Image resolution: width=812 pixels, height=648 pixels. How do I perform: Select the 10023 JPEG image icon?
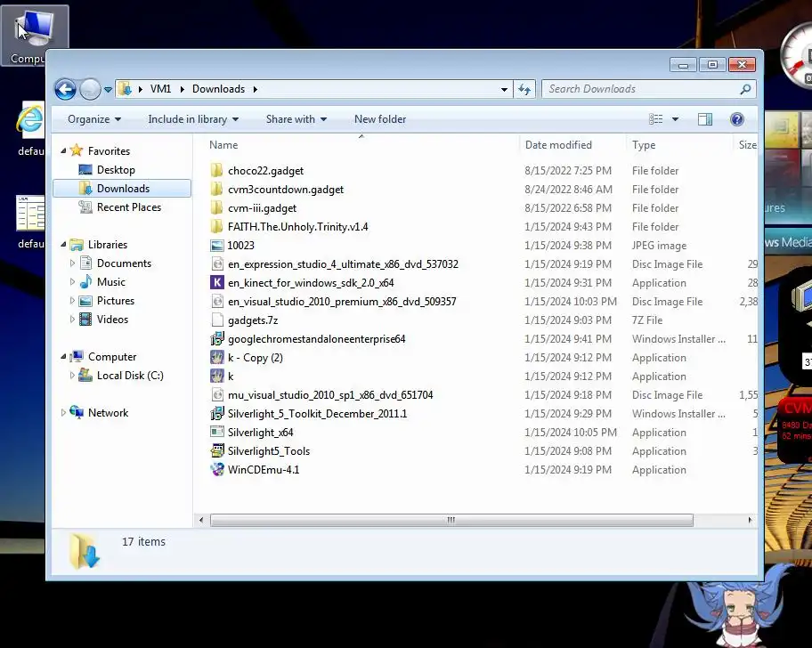pos(217,246)
